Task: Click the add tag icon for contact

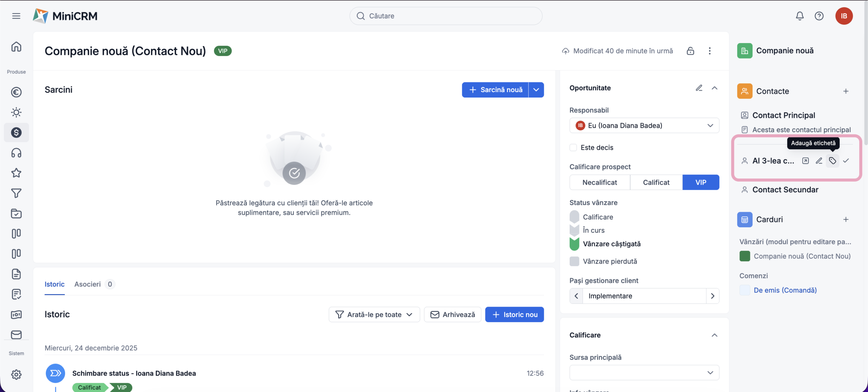Action: click(832, 161)
